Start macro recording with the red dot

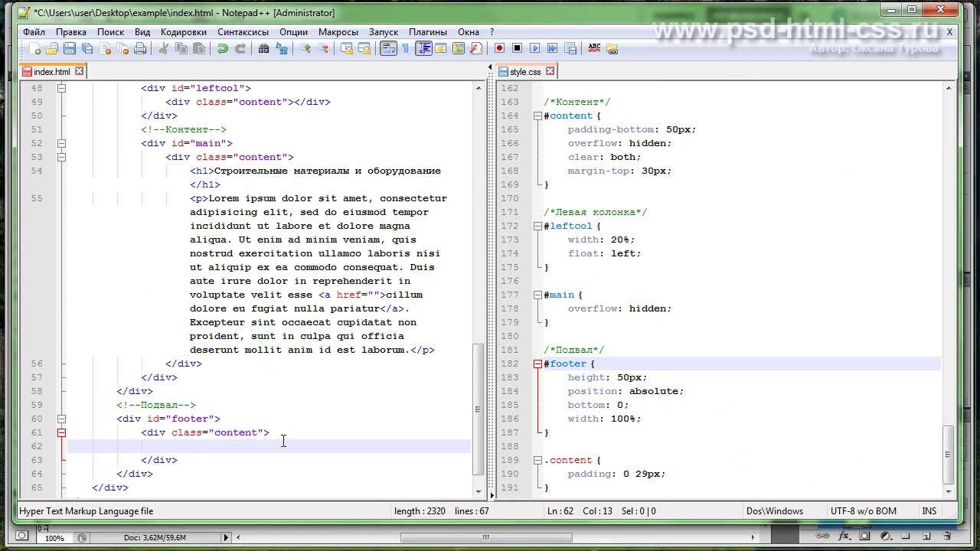point(499,48)
